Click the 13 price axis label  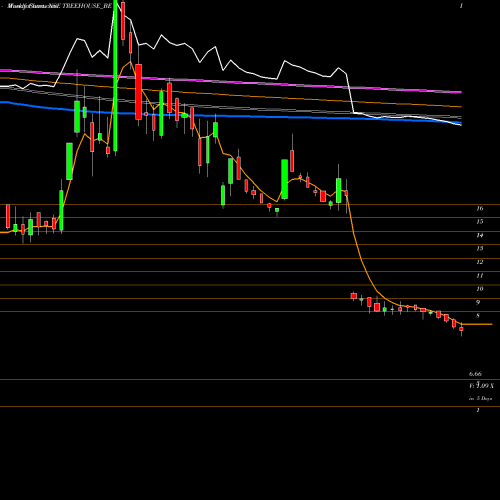[x=480, y=248]
